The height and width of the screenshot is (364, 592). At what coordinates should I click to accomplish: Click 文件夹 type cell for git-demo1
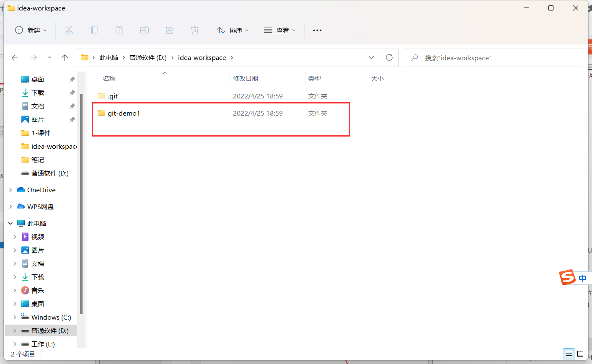pos(318,113)
